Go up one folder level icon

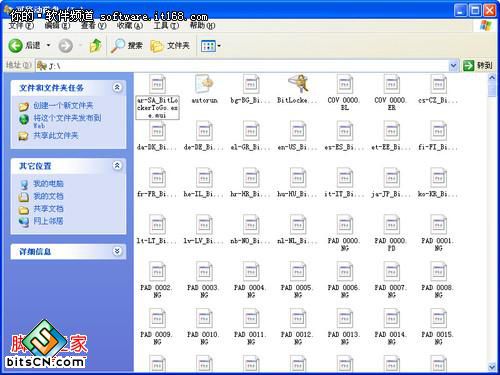pos(96,46)
